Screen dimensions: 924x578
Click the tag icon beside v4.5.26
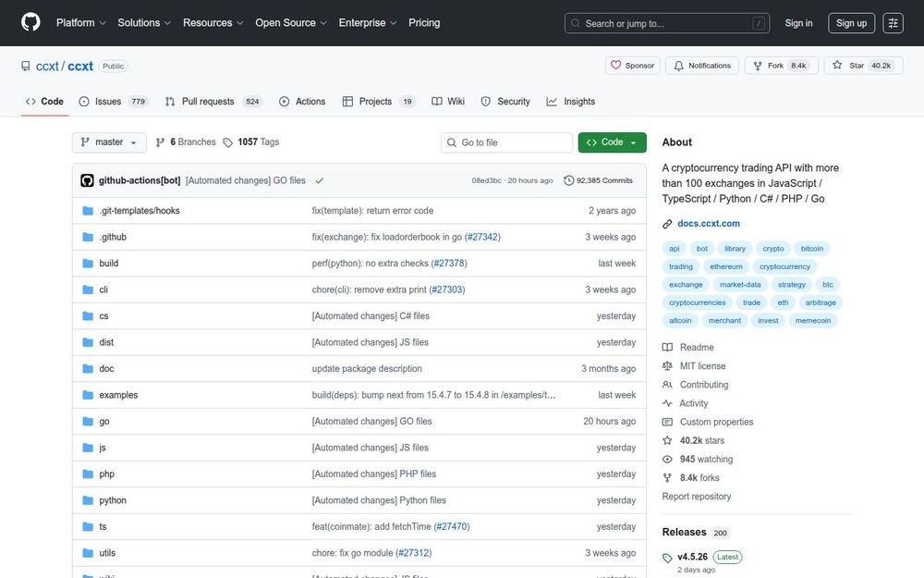pyautogui.click(x=667, y=558)
